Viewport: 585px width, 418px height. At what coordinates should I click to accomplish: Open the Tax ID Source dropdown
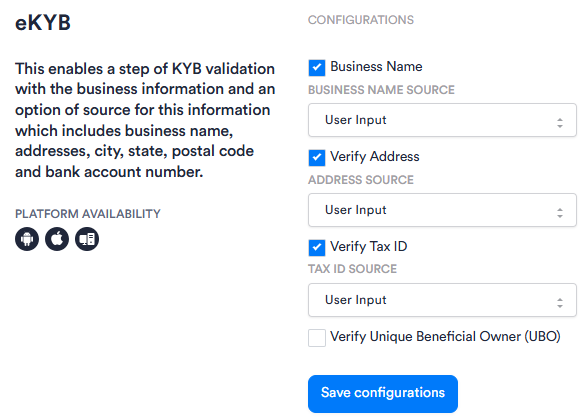point(442,300)
